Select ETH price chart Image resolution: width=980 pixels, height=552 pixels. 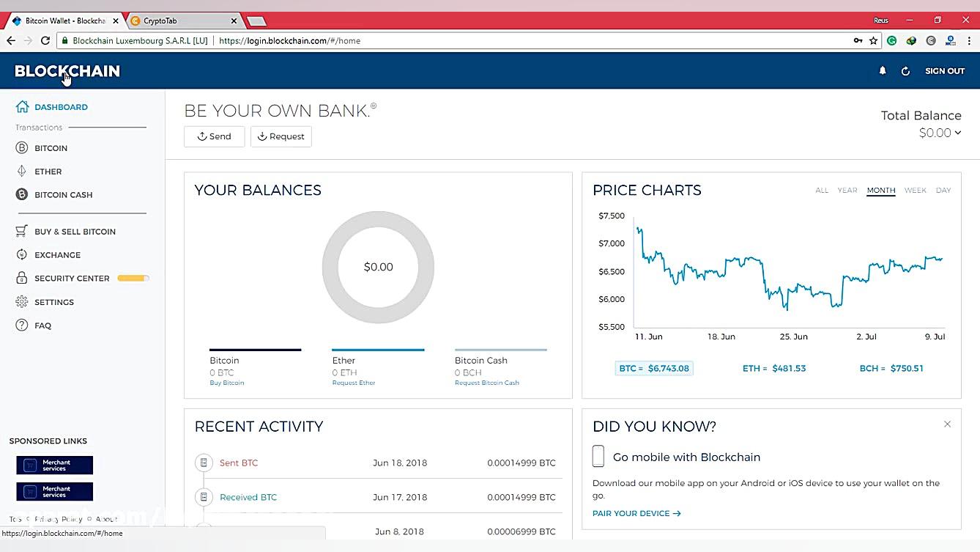(774, 369)
